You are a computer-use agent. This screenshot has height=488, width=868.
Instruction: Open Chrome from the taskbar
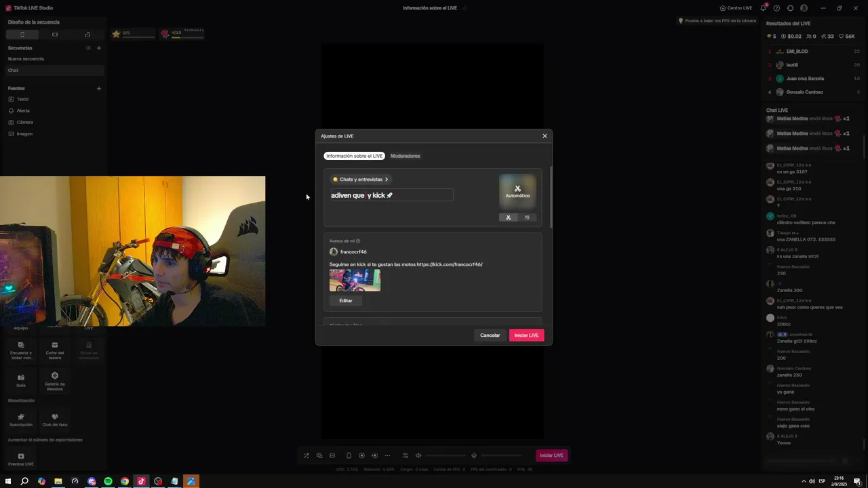point(125,481)
